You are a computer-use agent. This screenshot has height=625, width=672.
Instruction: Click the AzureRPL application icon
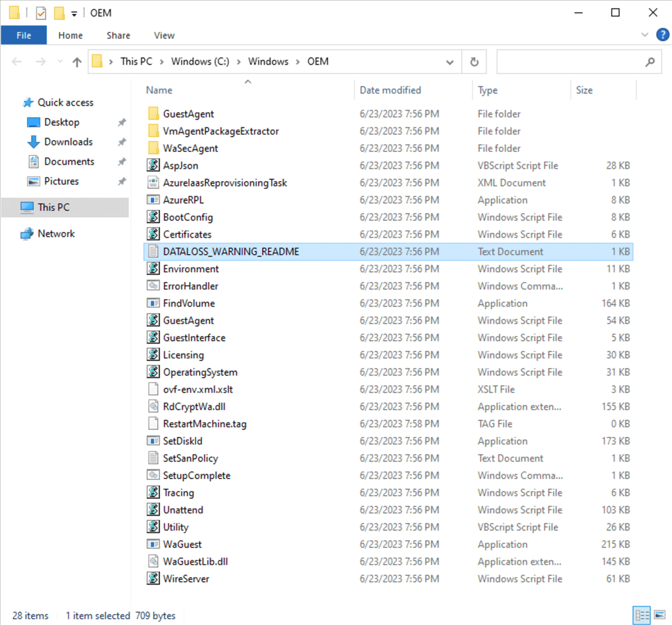click(153, 200)
